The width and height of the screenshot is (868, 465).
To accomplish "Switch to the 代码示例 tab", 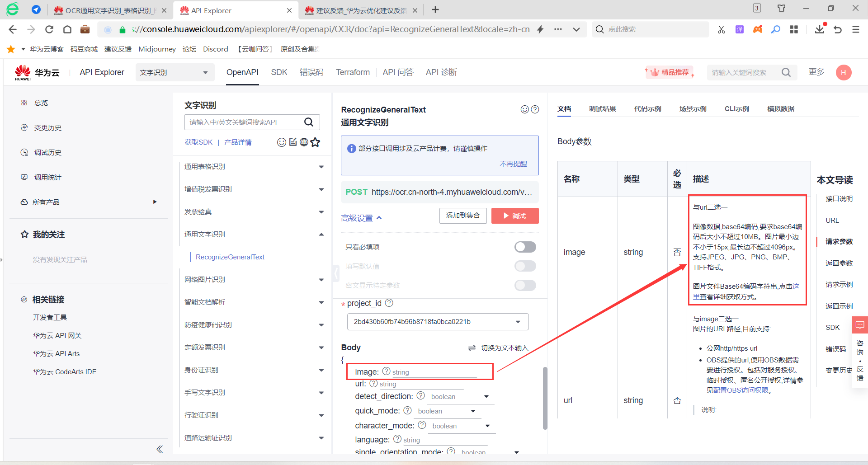I will (x=647, y=108).
